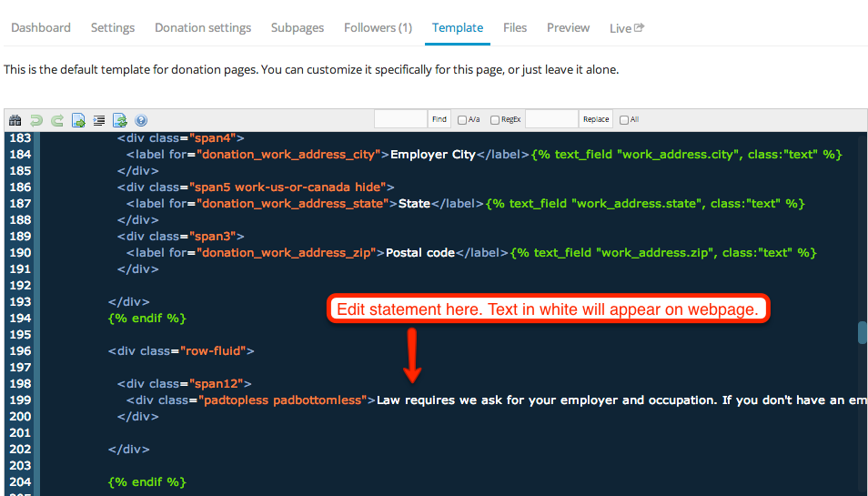Focus the Replace text input field
This screenshot has height=496, width=868.
pos(551,119)
